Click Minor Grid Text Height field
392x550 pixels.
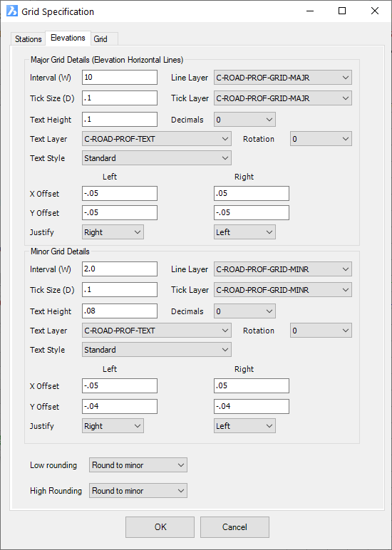click(x=120, y=311)
